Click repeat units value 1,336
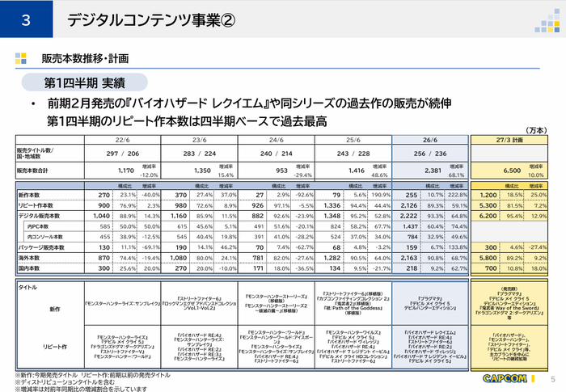 coord(332,205)
